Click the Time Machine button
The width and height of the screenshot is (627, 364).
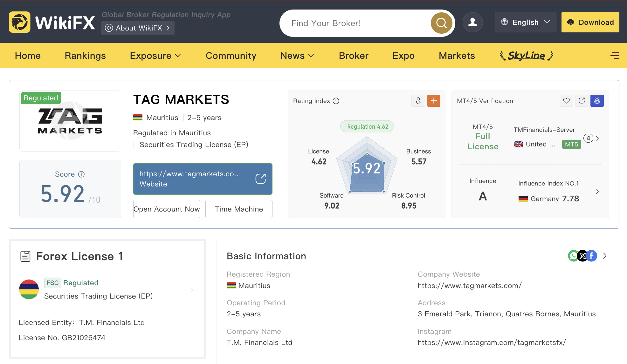[x=239, y=209]
